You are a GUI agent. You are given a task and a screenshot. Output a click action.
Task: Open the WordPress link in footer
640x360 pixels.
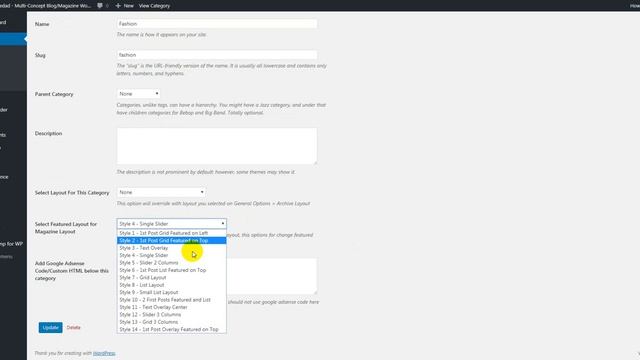click(x=104, y=353)
